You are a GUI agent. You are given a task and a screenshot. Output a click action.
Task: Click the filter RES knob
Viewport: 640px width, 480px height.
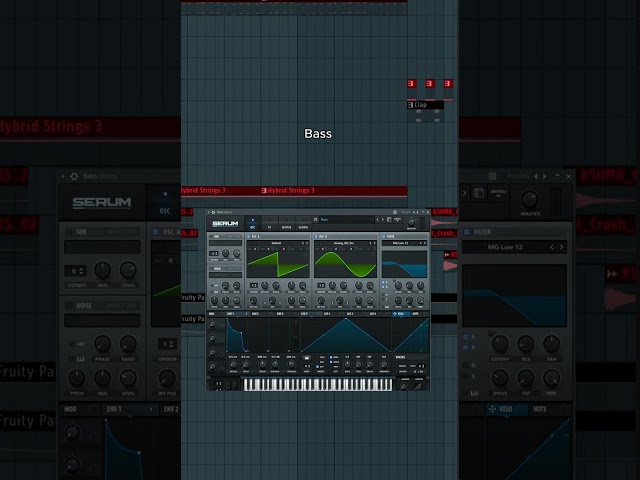click(x=409, y=285)
